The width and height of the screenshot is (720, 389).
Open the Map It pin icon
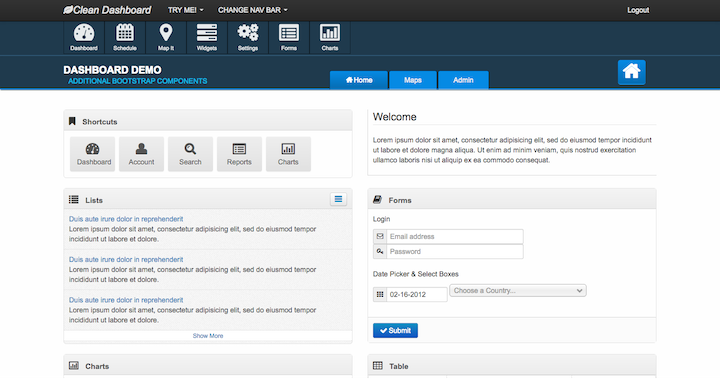pyautogui.click(x=166, y=38)
